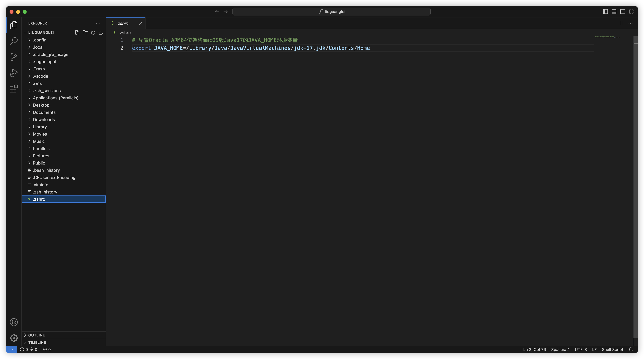Collapse all folders in Explorer
Viewport: 644px width, 359px height.
(x=101, y=32)
